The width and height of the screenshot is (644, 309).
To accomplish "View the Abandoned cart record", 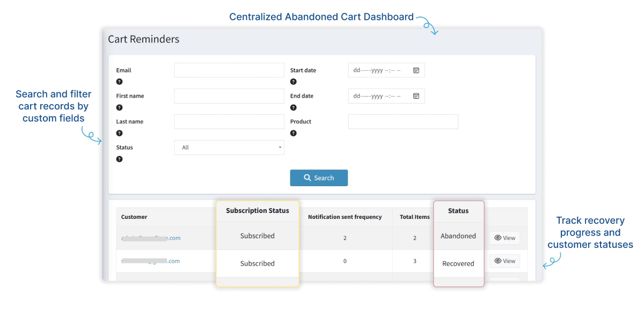I will point(504,238).
